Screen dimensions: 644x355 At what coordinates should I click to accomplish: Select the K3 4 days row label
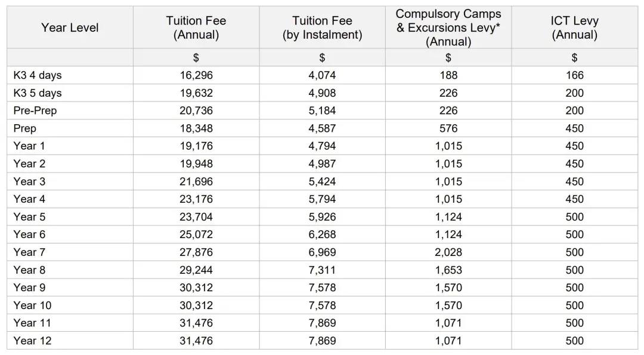tap(38, 75)
